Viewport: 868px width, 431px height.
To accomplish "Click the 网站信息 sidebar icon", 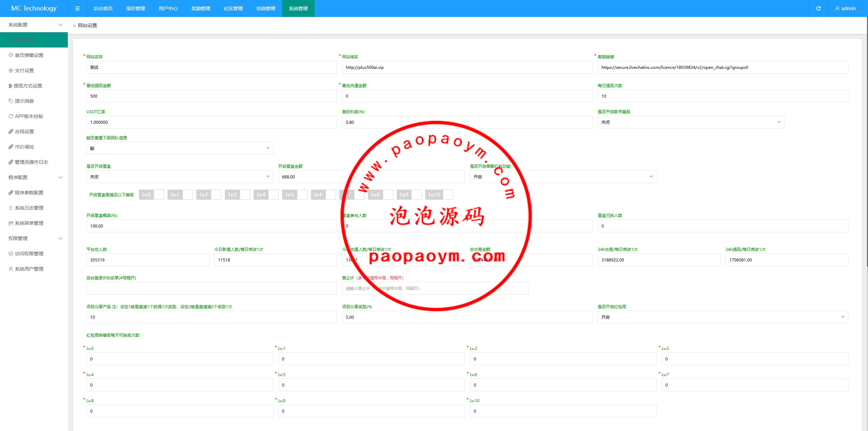I will coord(11,40).
